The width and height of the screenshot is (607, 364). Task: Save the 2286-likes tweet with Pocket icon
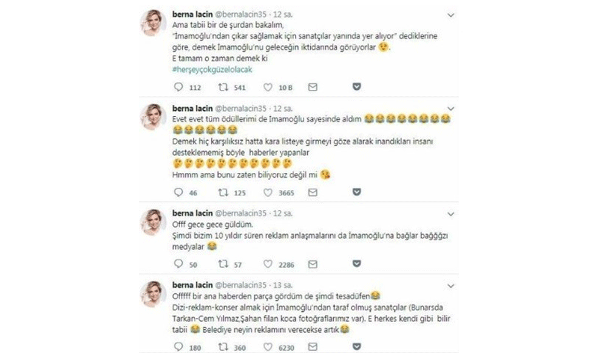coord(357,264)
